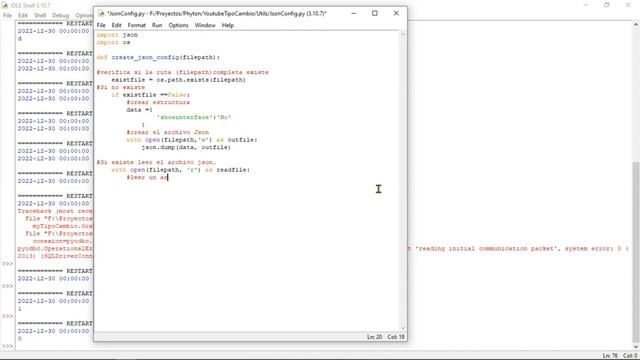Restore down the IDLE Shell window
The width and height of the screenshot is (640, 360).
(607, 5)
